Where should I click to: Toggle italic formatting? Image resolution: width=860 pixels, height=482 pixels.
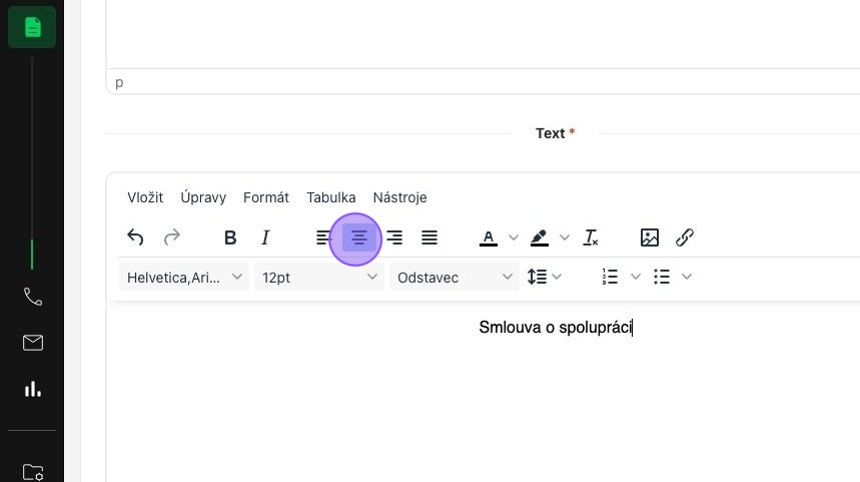point(265,237)
